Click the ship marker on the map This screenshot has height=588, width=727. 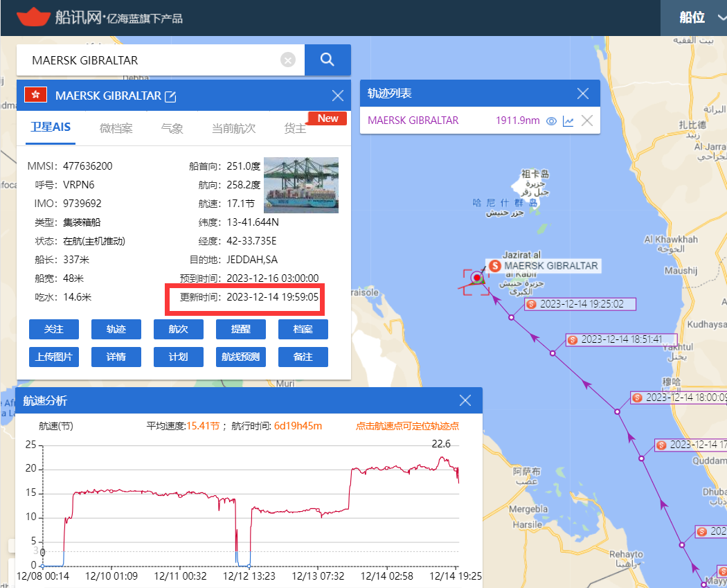click(477, 278)
